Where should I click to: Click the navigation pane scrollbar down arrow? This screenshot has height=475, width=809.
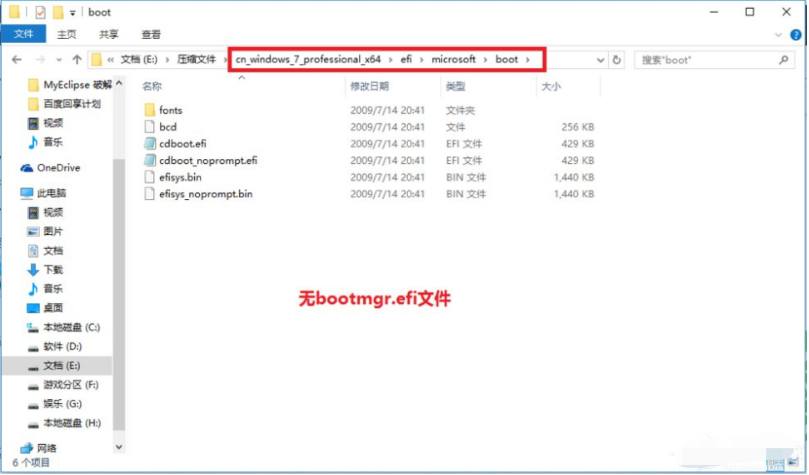click(120, 448)
